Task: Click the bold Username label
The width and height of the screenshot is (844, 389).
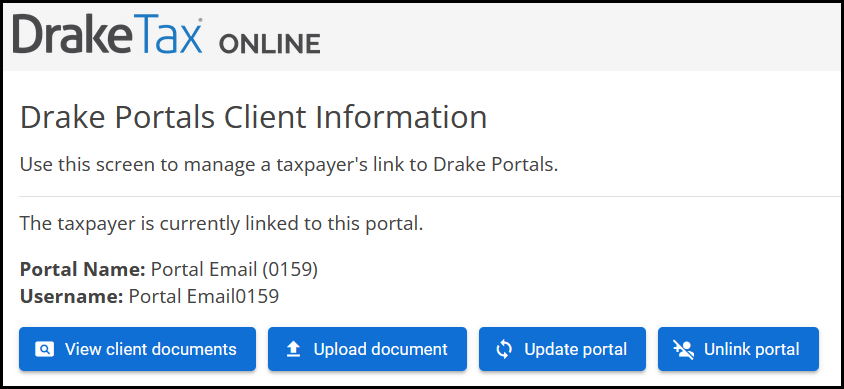Action: [72, 296]
